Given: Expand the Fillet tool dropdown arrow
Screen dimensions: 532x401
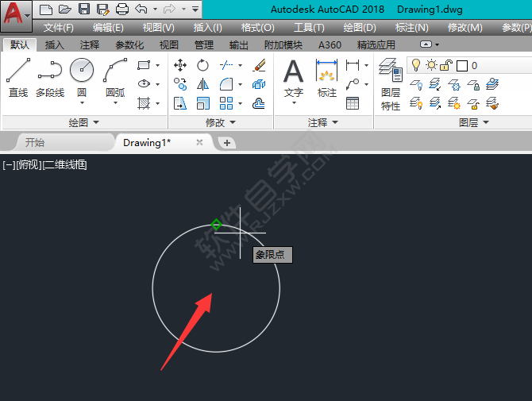Looking at the screenshot, I should point(241,84).
